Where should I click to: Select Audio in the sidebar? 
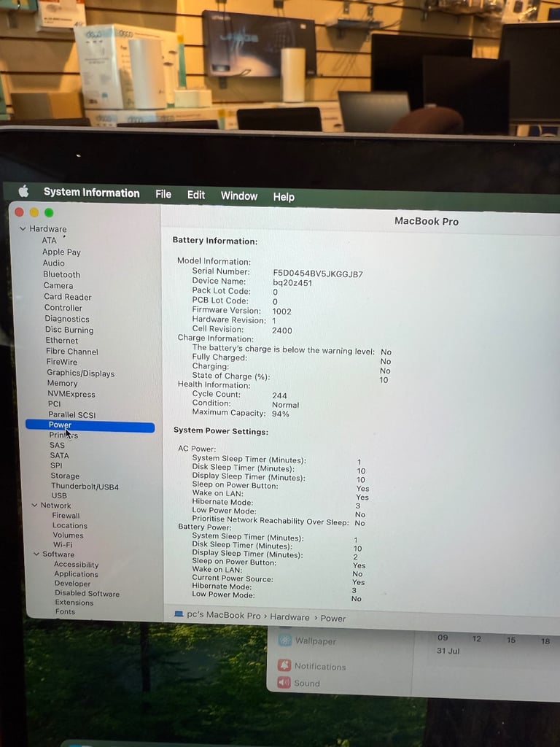tap(53, 263)
